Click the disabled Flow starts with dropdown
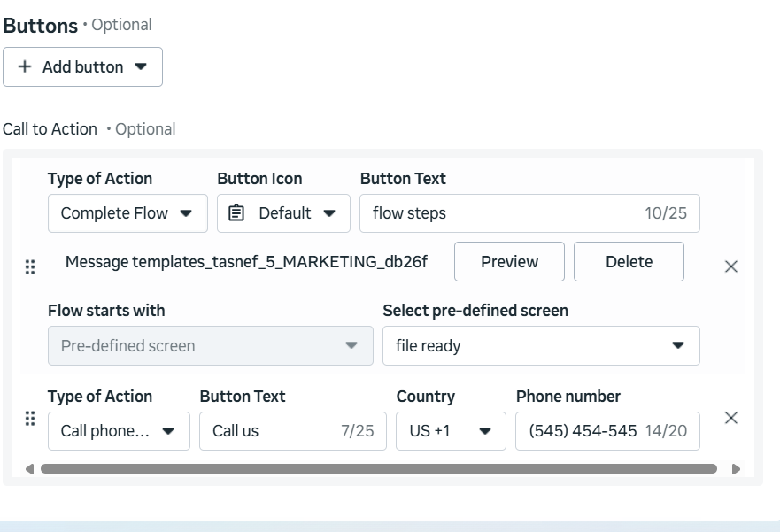Screen dimensions: 780x532 pyautogui.click(x=210, y=346)
